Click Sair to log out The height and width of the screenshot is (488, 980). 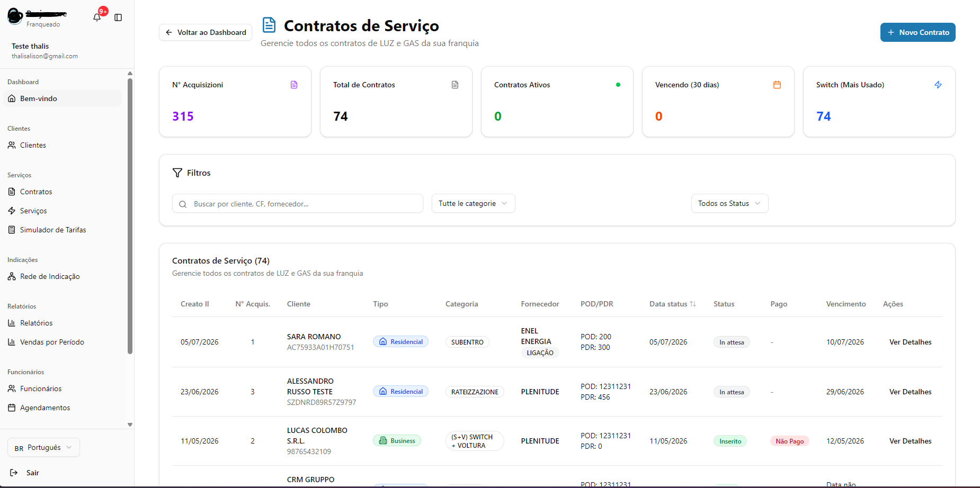32,473
